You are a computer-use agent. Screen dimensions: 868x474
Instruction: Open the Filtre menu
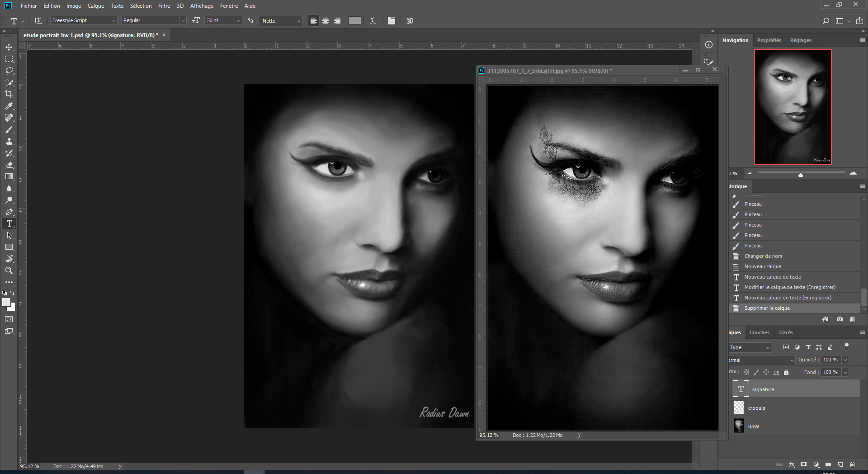pos(164,6)
